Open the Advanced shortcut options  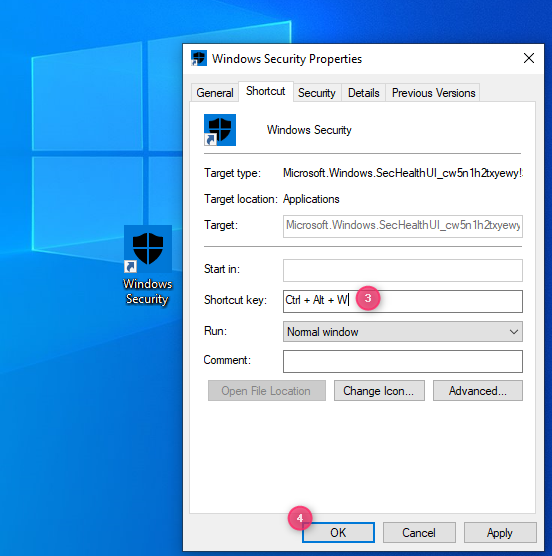click(478, 391)
